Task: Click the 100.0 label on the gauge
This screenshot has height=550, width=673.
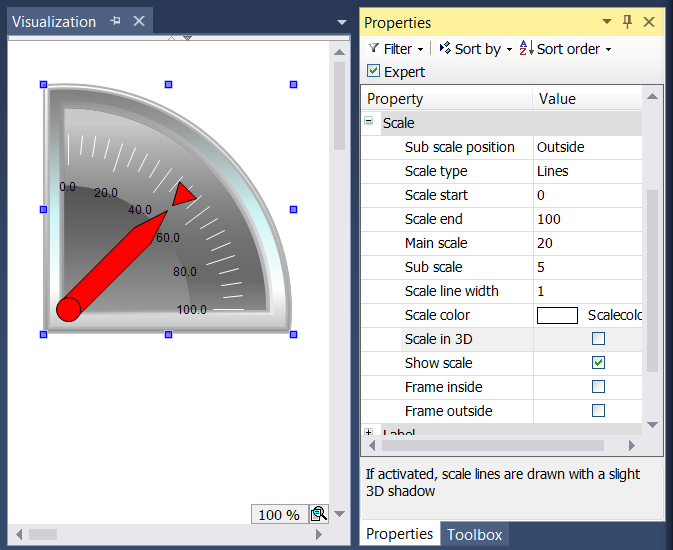Action: 191,310
